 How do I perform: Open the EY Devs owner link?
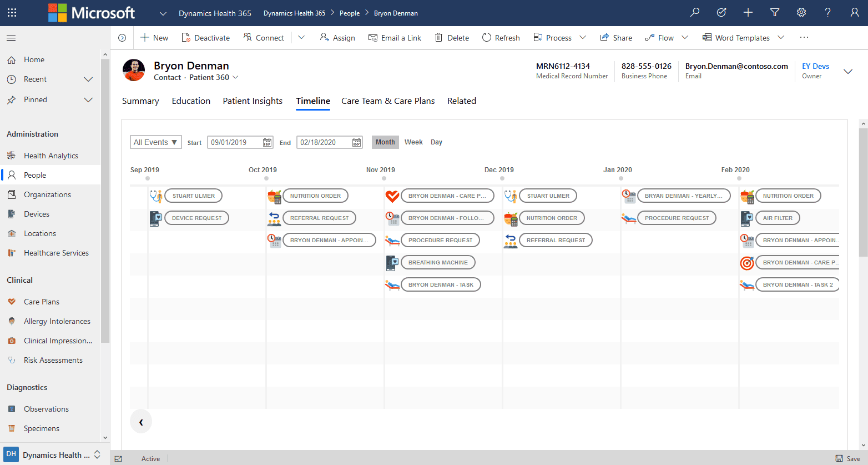click(x=815, y=66)
